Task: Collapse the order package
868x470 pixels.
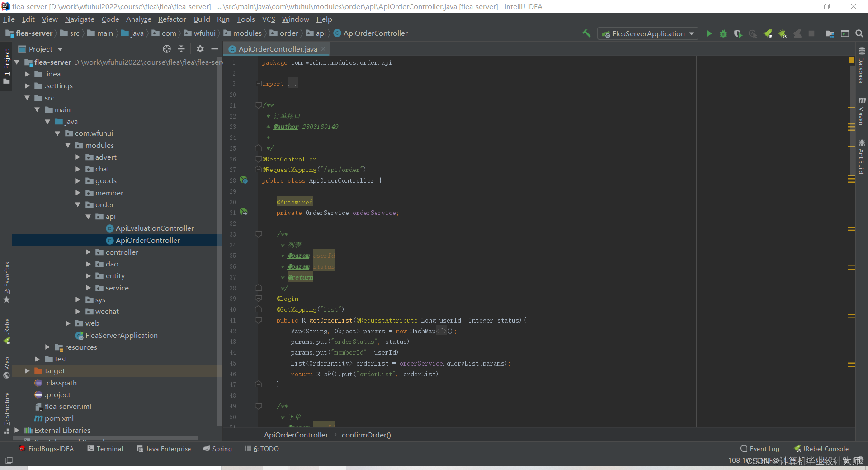Action: click(x=78, y=204)
